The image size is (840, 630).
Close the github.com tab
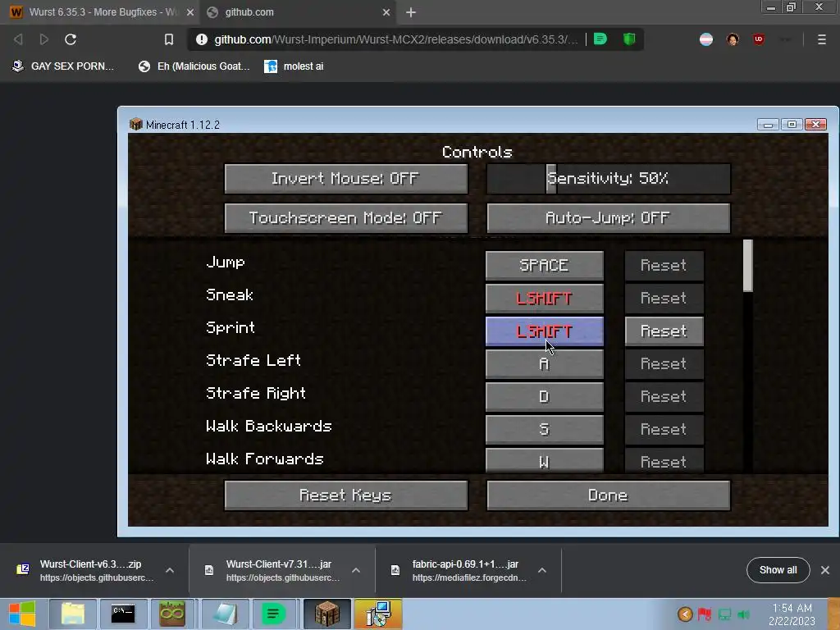click(x=386, y=11)
